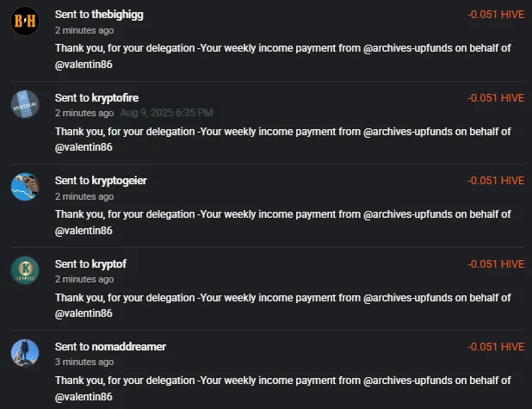Screen dimensions: 532x409
Task: Open thebighigg's BH avatar icon
Action: click(x=25, y=21)
